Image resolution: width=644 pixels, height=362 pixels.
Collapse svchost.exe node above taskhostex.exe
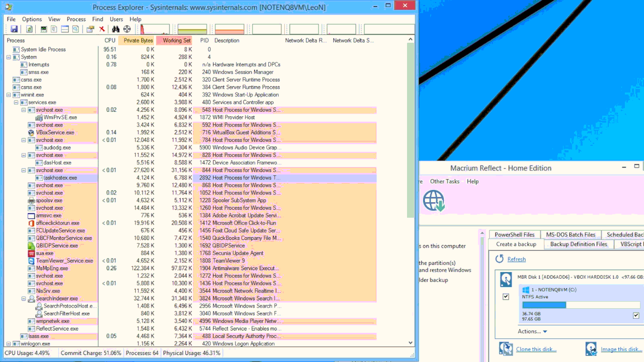(x=24, y=170)
